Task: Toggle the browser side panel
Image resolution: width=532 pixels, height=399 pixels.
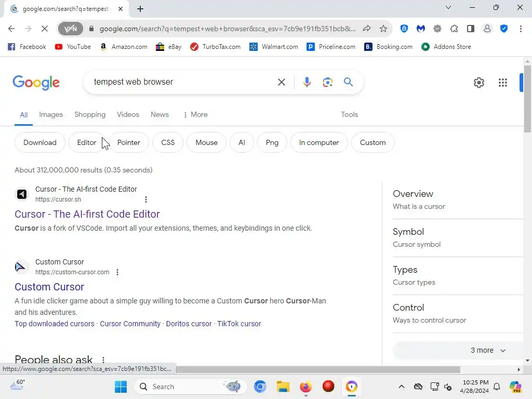Action: [471, 29]
